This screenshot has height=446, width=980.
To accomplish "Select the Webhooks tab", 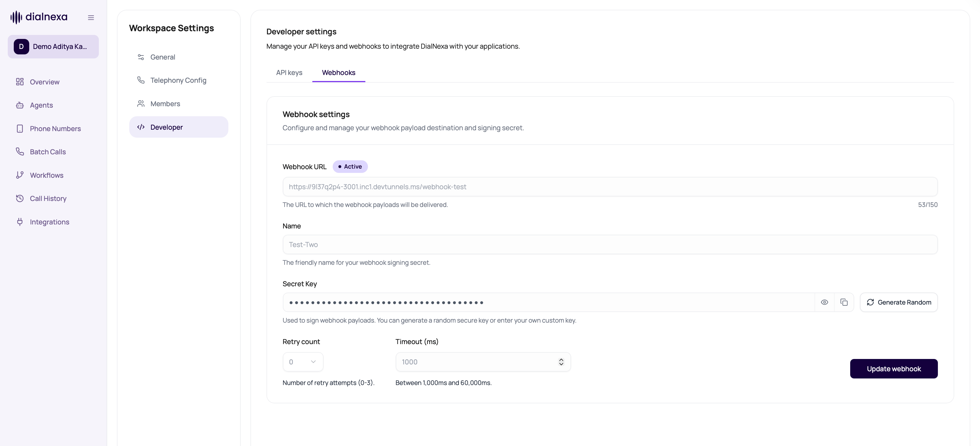I will (x=339, y=72).
